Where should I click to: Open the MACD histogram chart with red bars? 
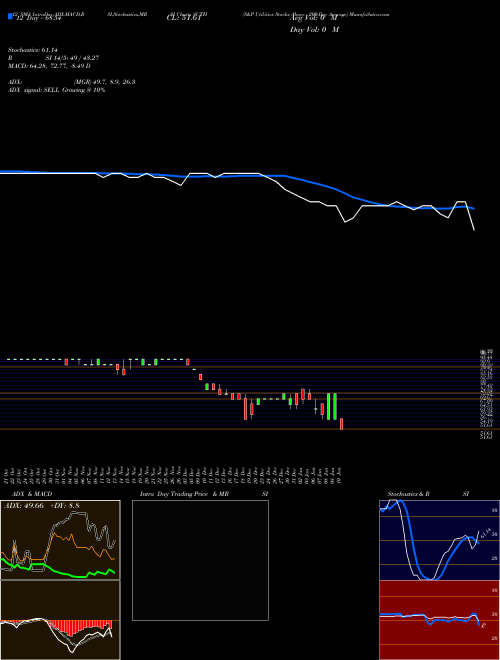click(x=60, y=620)
